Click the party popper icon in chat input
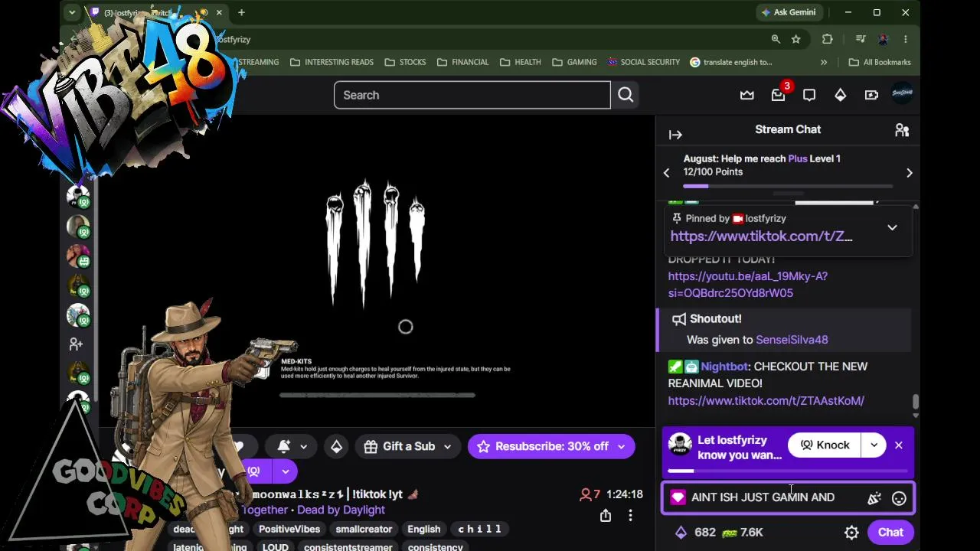The image size is (980, 551). (x=874, y=498)
